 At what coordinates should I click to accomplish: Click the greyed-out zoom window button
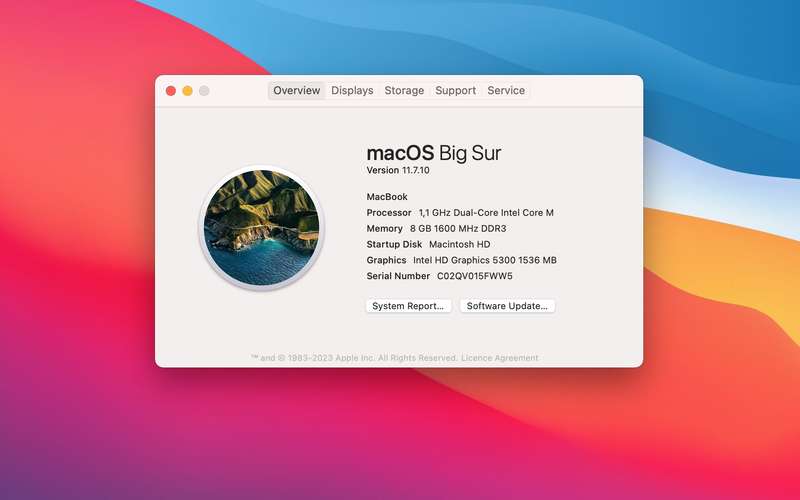point(204,91)
